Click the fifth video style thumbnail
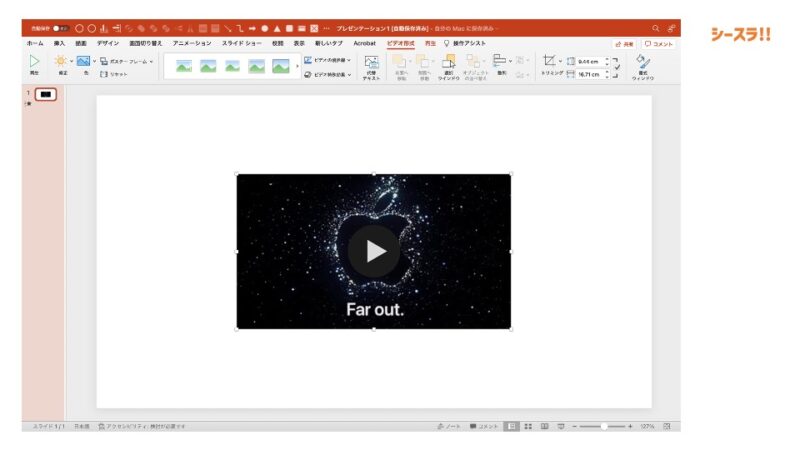Image resolution: width=800 pixels, height=450 pixels. pos(281,66)
